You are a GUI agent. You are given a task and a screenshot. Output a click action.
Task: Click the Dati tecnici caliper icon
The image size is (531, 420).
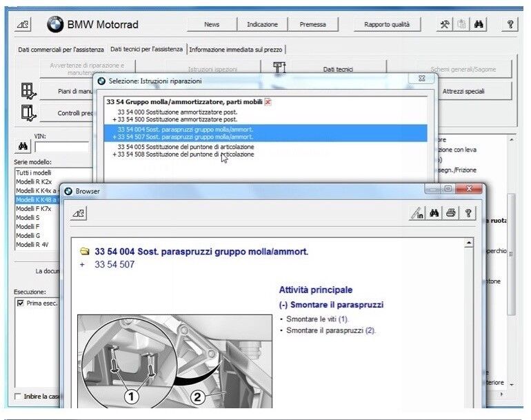(280, 69)
